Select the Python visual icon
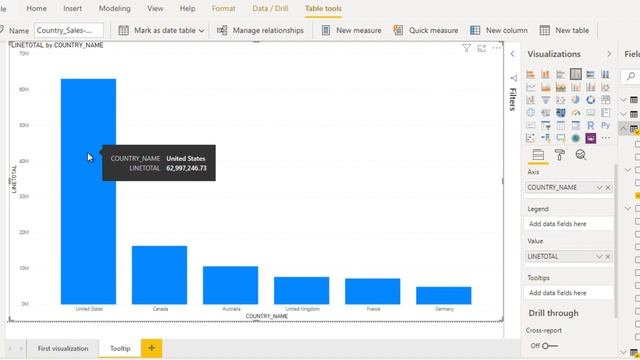The height and width of the screenshot is (360, 640). click(605, 126)
